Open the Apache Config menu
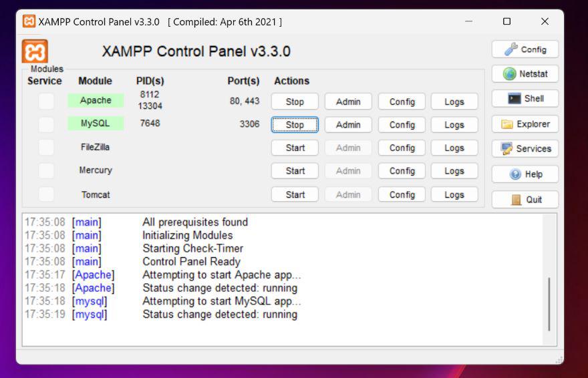Viewport: 588px width, 378px height. click(x=402, y=102)
